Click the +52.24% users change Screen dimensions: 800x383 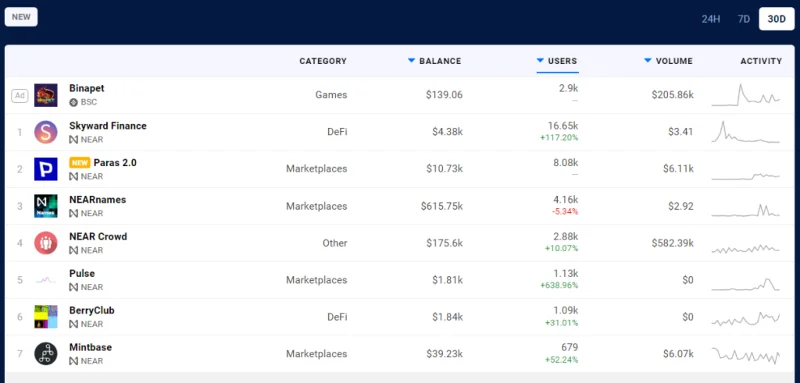coord(562,360)
